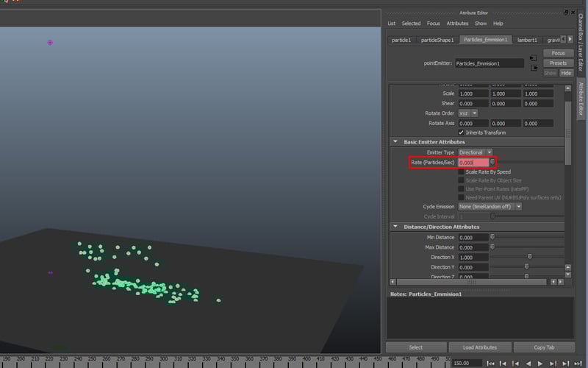Toggle Use Per-Point Rates checkbox
Screen dimensions: 588x368
tap(461, 189)
